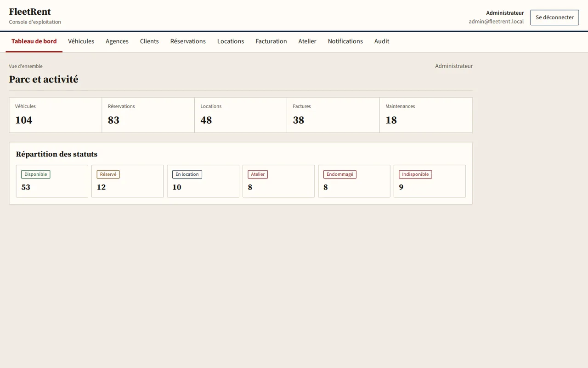Image resolution: width=588 pixels, height=368 pixels.
Task: Click the FleetRent logo title
Action: (x=30, y=11)
